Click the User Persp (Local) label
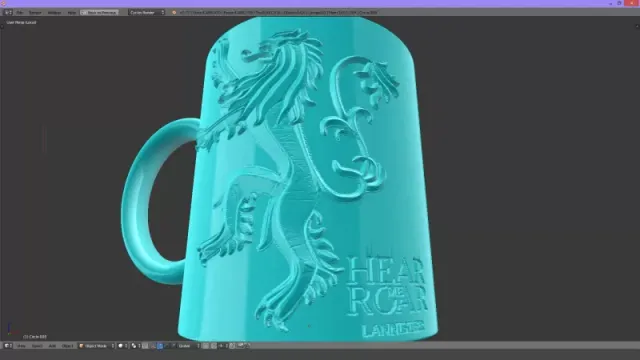Viewport: 640px width, 360px height. coord(21,22)
